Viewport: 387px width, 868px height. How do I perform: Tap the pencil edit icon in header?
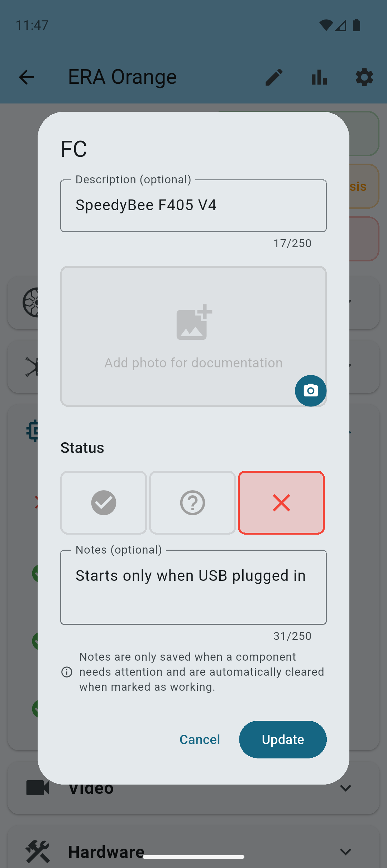click(274, 77)
